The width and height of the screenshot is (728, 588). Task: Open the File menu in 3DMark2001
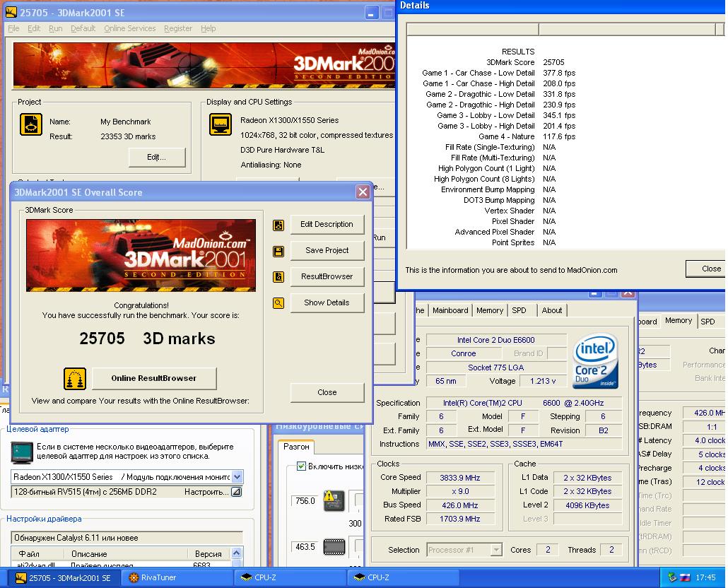[13, 28]
